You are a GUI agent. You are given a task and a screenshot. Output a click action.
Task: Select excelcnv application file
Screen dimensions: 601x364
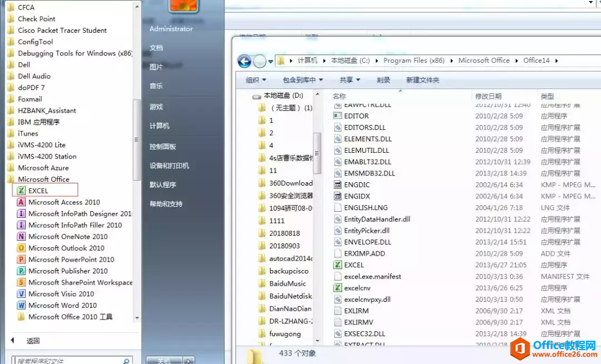coord(352,288)
